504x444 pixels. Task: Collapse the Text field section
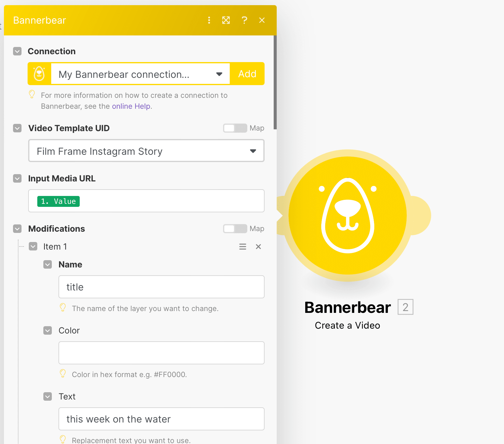point(48,396)
